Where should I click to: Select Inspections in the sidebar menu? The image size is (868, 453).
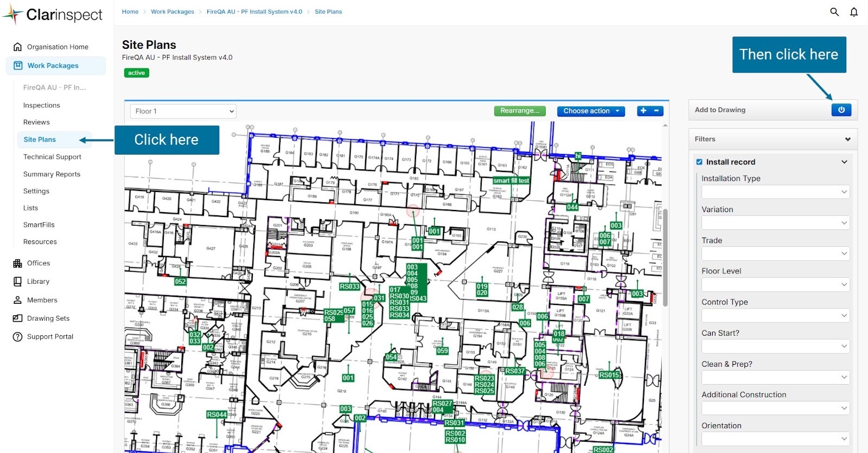41,105
